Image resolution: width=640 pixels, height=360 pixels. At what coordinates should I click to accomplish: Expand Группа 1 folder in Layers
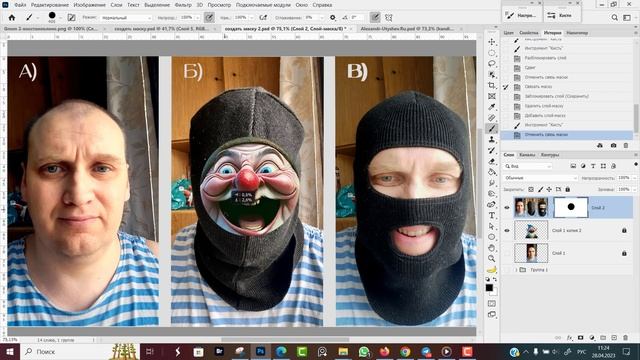click(x=516, y=270)
